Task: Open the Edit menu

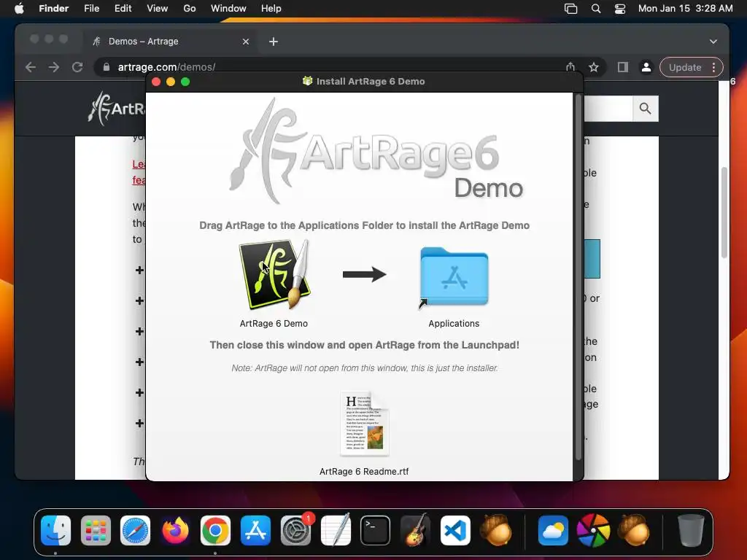Action: point(123,9)
